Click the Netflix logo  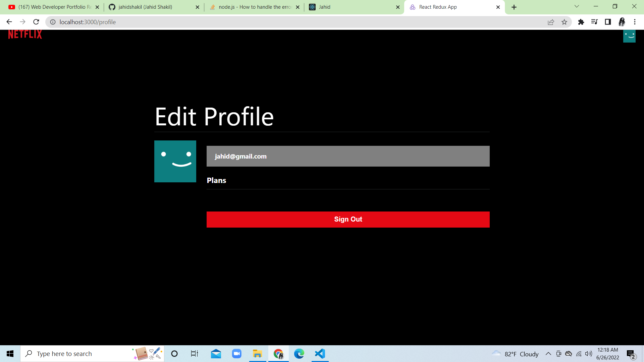click(25, 34)
